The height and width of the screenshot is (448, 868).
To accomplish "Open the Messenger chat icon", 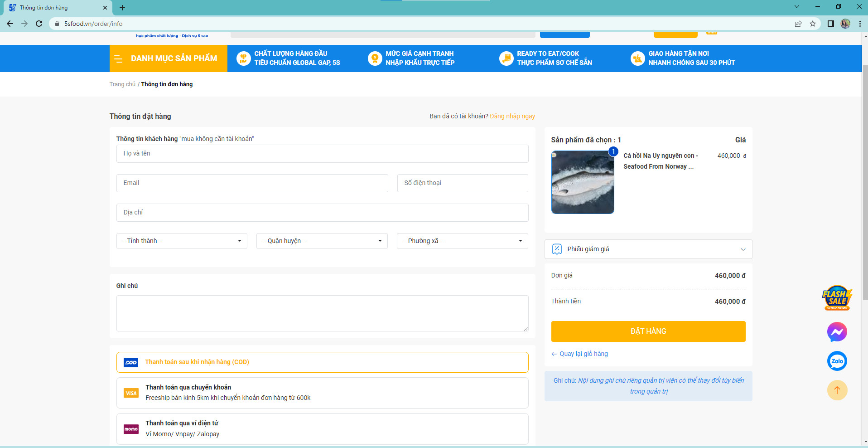I will (837, 332).
